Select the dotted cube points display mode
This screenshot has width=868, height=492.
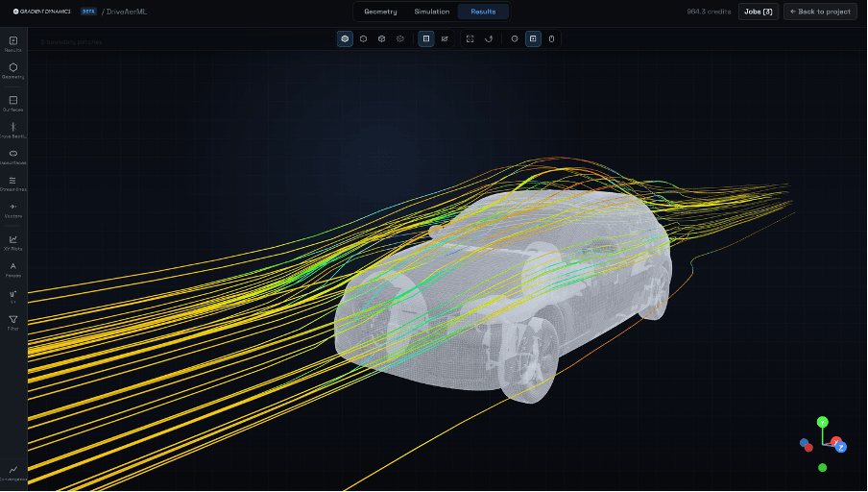coord(399,38)
